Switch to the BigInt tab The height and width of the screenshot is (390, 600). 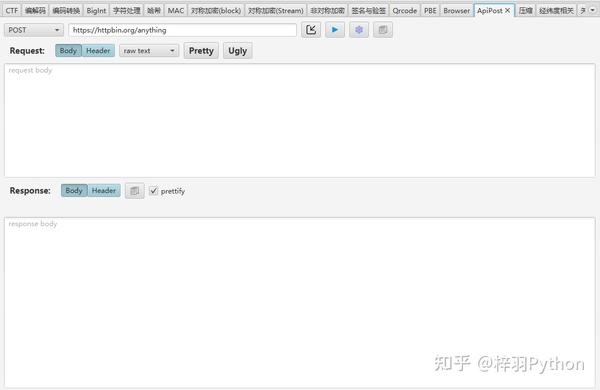point(96,11)
